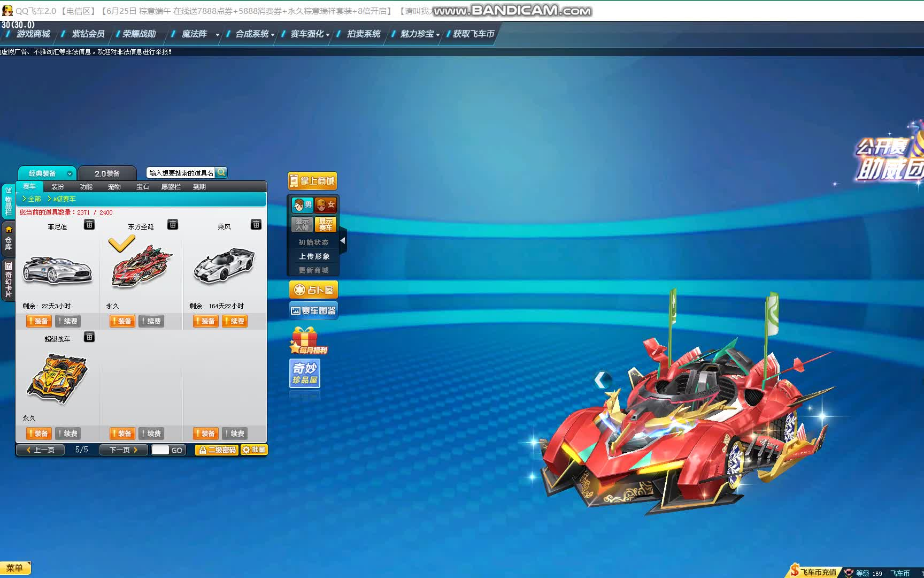Click trash icon for 超级战车
Image resolution: width=924 pixels, height=578 pixels.
click(89, 337)
